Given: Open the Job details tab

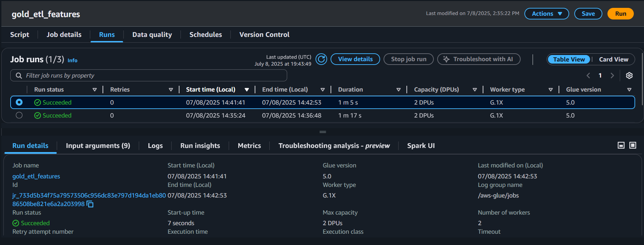Looking at the screenshot, I should tap(64, 35).
